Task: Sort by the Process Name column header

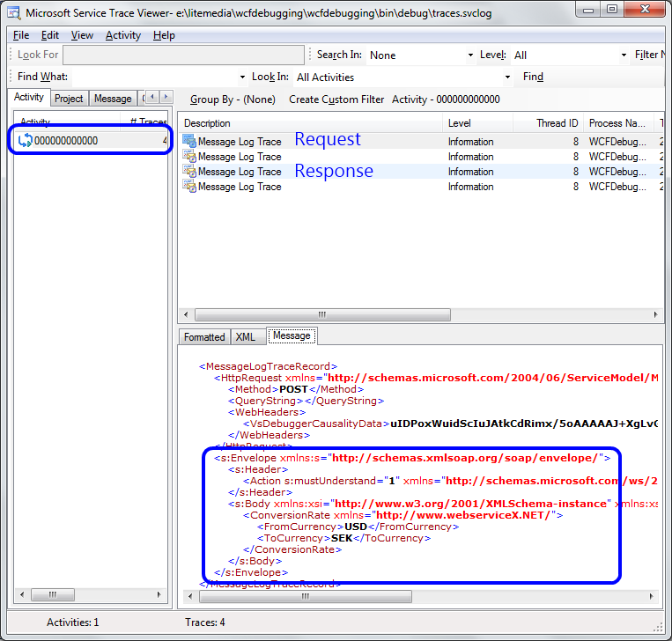Action: point(618,123)
